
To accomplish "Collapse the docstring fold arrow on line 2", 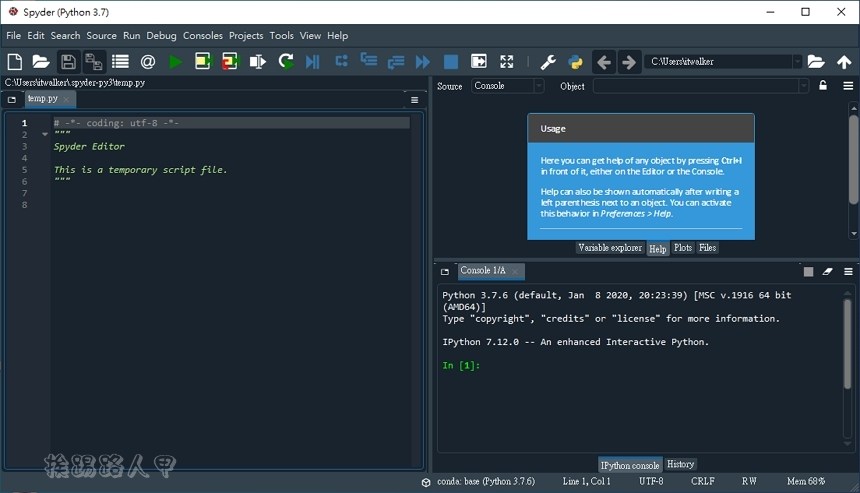I will 44,135.
